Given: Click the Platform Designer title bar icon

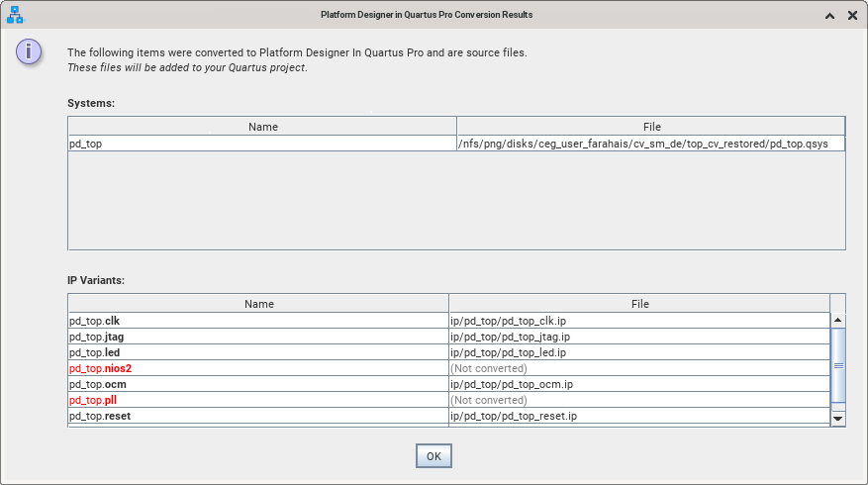Looking at the screenshot, I should tap(15, 15).
